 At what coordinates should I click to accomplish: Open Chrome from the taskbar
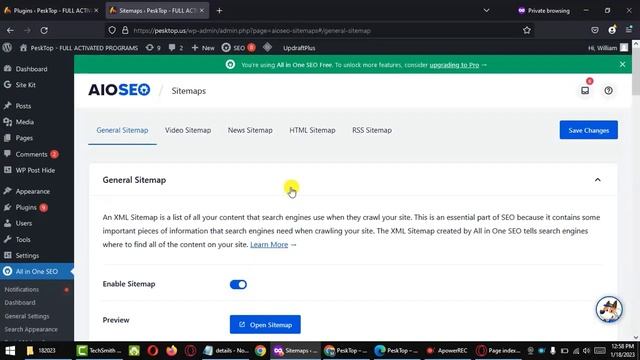pyautogui.click(x=260, y=351)
